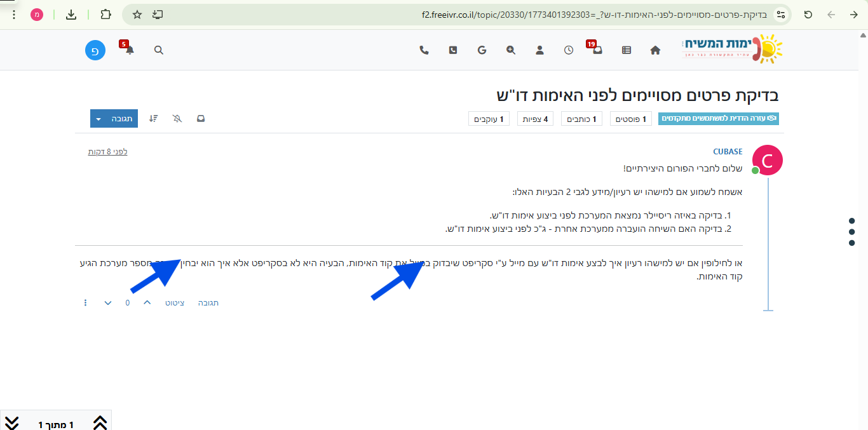Image resolution: width=868 pixels, height=430 pixels.
Task: Open the search magnifier in the top toolbar
Action: 158,50
